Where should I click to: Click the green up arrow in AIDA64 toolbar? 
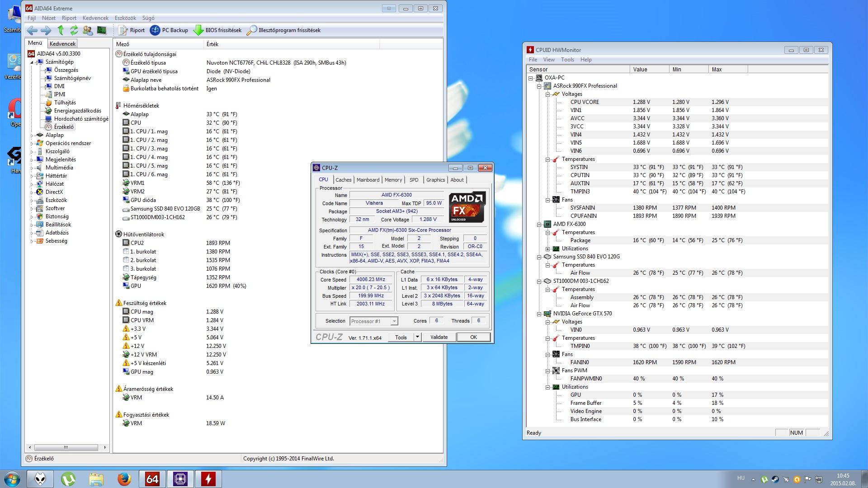tap(61, 30)
